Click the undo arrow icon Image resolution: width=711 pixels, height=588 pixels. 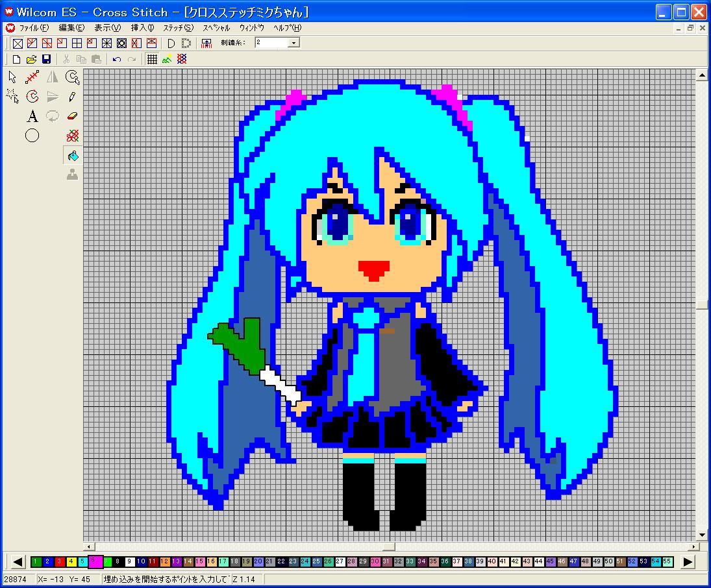[x=116, y=60]
